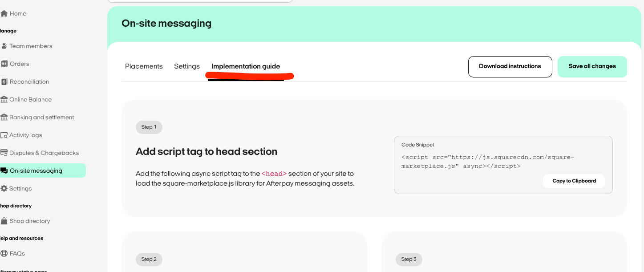Screen dimensions: 644x272
Task: Click the script tag code snippet text
Action: coord(488,162)
